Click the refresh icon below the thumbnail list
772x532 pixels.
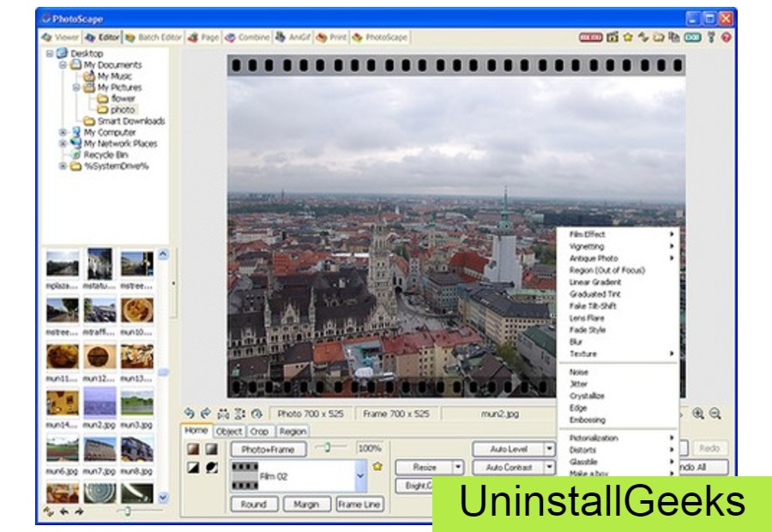point(48,511)
